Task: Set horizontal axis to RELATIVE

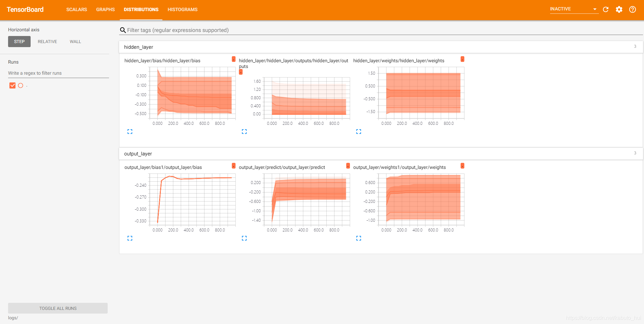Action: pos(47,42)
